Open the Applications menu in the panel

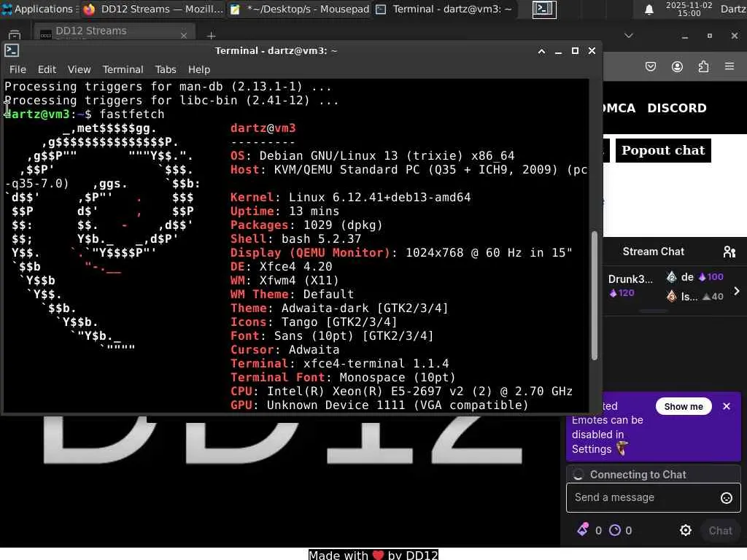point(38,9)
